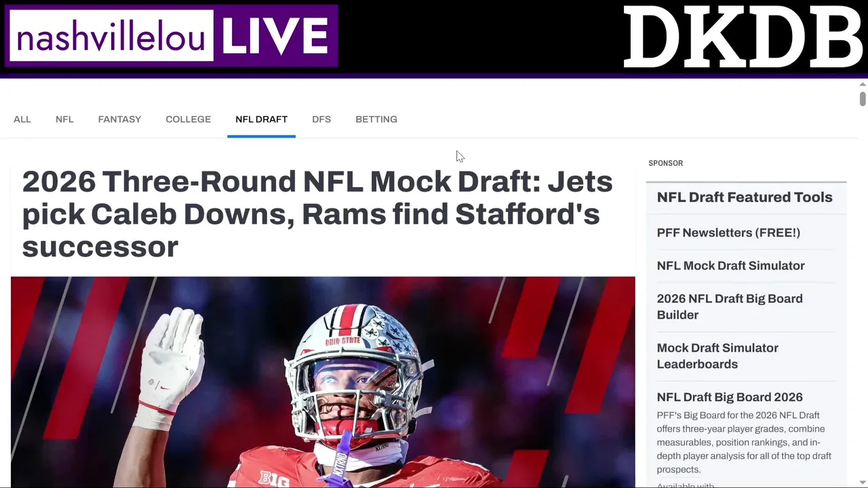The width and height of the screenshot is (868, 488).
Task: Click the scrollbar down arrow
Action: 863,483
